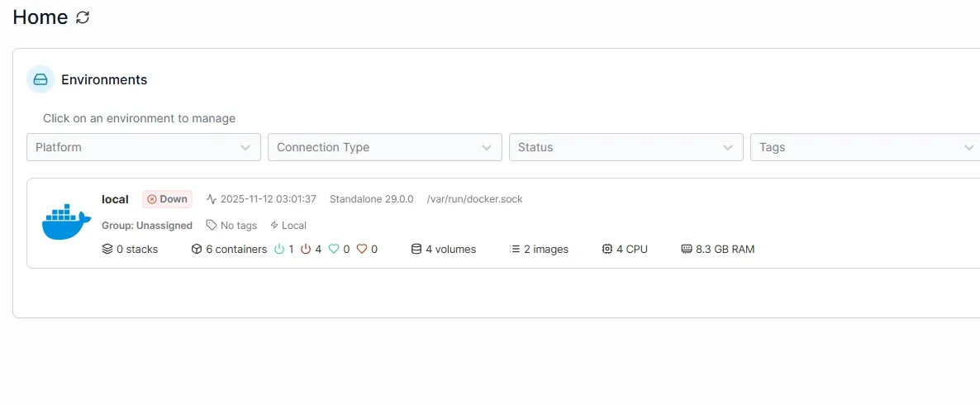Click the CPU chip icon
Viewport: 980px width, 405px height.
[607, 249]
